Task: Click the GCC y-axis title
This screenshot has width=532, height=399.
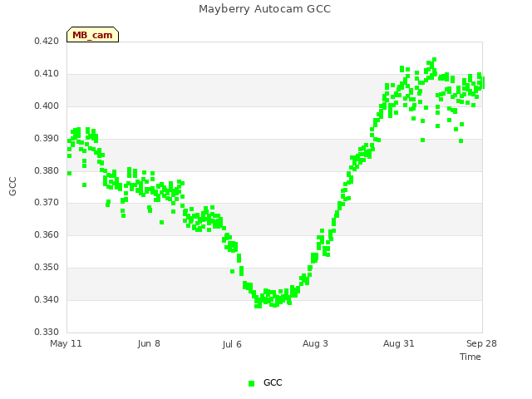Action: [x=12, y=186]
